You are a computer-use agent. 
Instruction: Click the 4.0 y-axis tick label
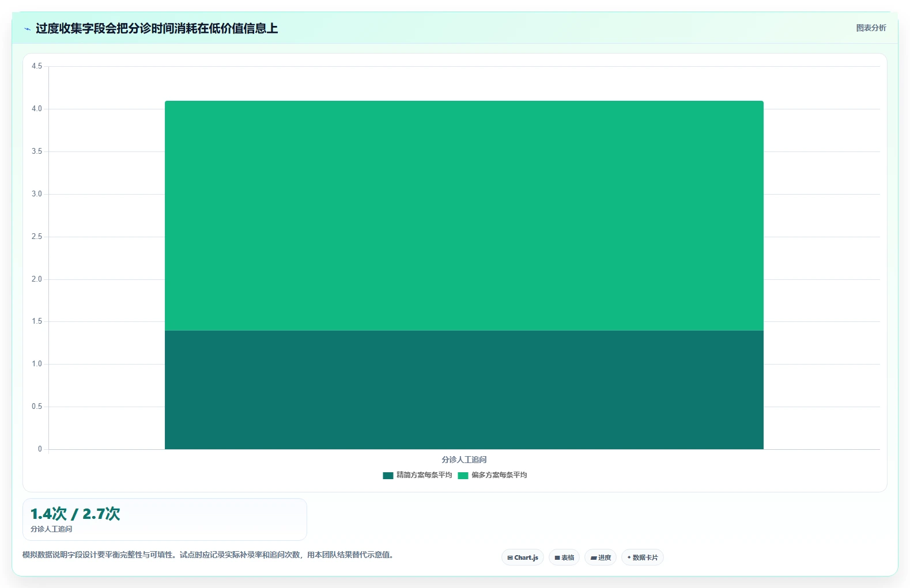(x=37, y=109)
